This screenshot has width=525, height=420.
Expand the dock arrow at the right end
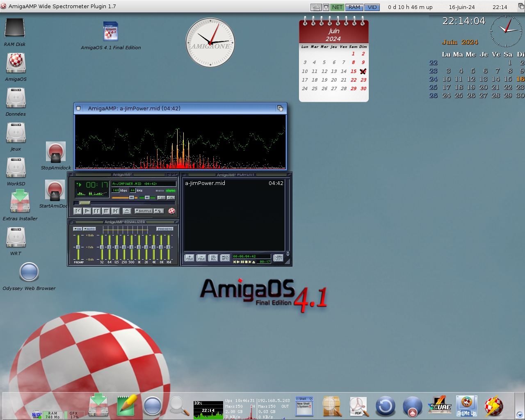[519, 414]
